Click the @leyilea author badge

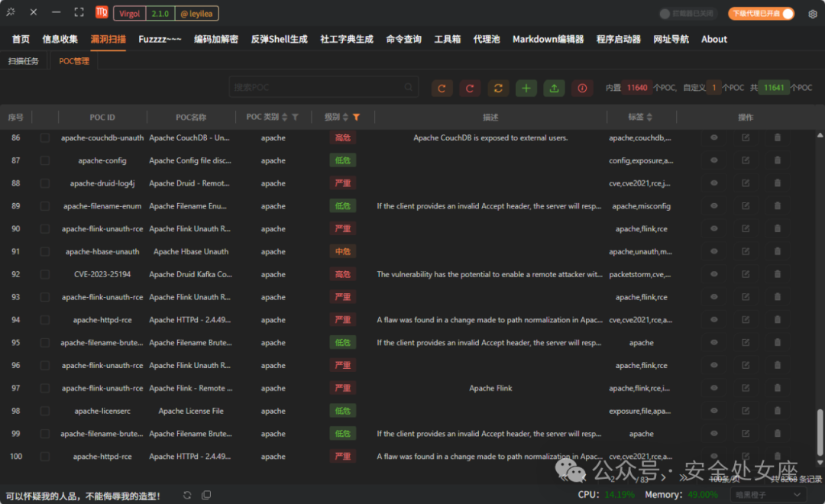tap(196, 14)
